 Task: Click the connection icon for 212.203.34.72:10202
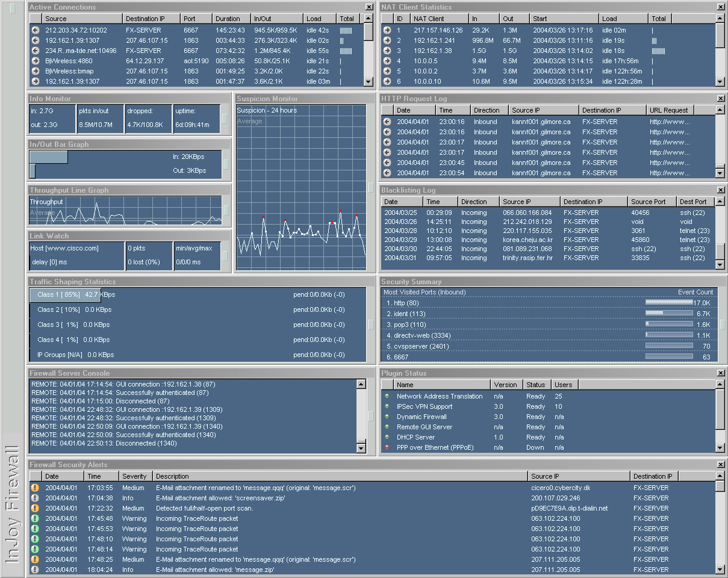36,30
